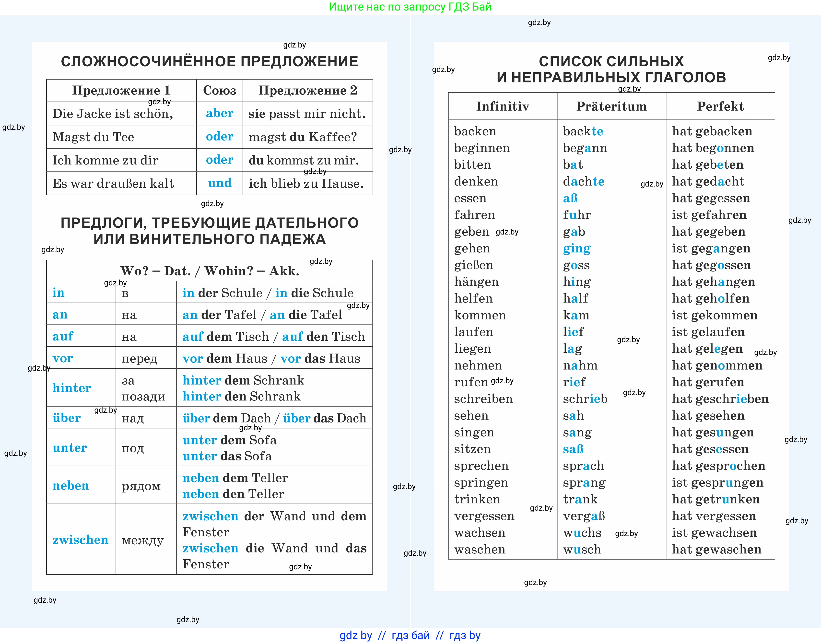Click the heading 'СЛОЖНОСОЧИНЁННОЕ ПРЕДЛОЖЕНИЕ'
The width and height of the screenshot is (821, 644).
point(209,61)
